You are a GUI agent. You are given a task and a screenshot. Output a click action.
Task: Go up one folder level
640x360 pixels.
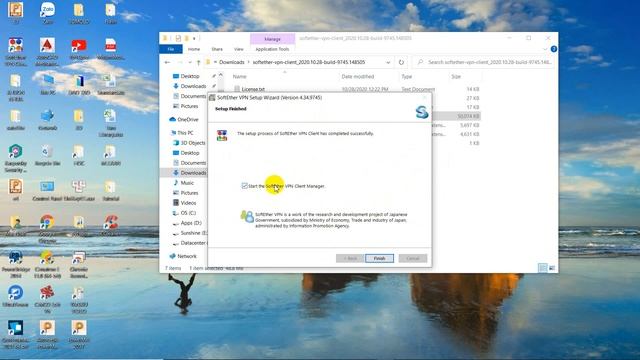[x=198, y=62]
